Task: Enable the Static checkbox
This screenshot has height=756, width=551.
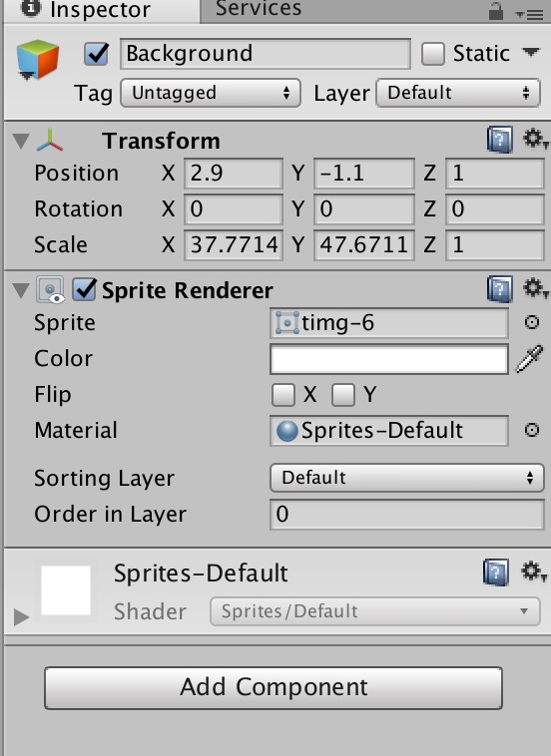Action: tap(433, 54)
